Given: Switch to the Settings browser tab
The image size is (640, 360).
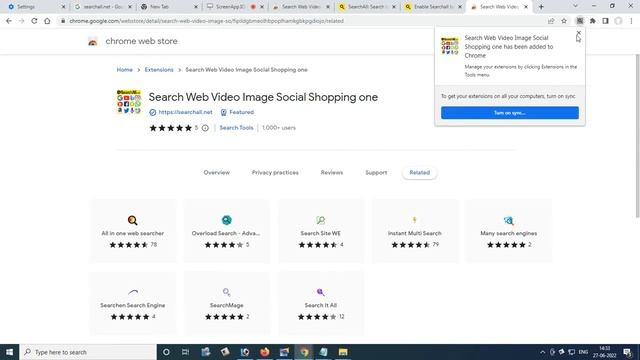Looking at the screenshot, I should click(33, 7).
